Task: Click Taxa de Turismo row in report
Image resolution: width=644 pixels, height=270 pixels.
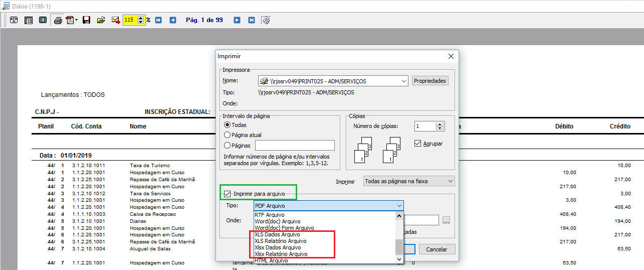Action: (x=150, y=166)
